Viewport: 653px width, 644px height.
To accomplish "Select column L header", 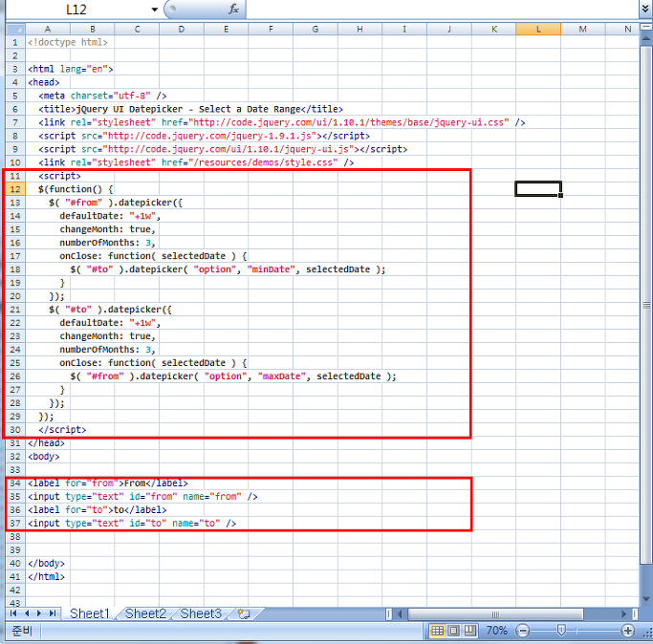I will 538,29.
